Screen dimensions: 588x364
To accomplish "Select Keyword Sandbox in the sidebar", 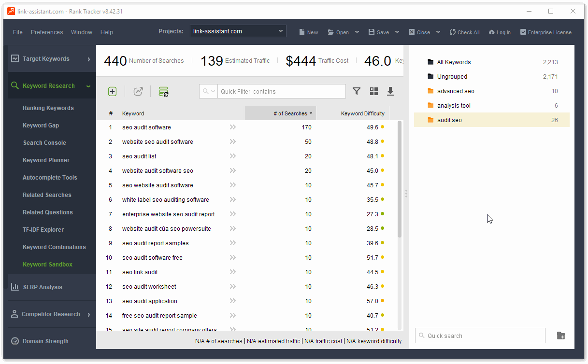I will click(x=47, y=265).
